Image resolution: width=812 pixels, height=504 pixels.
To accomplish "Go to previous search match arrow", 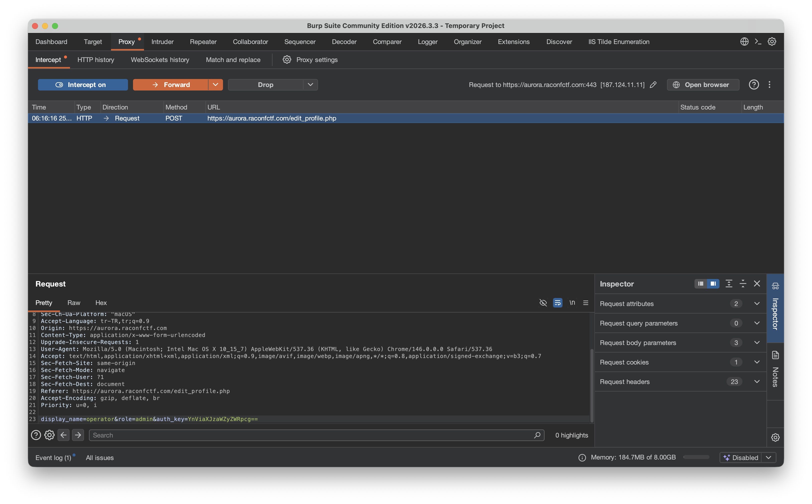I will pos(63,435).
